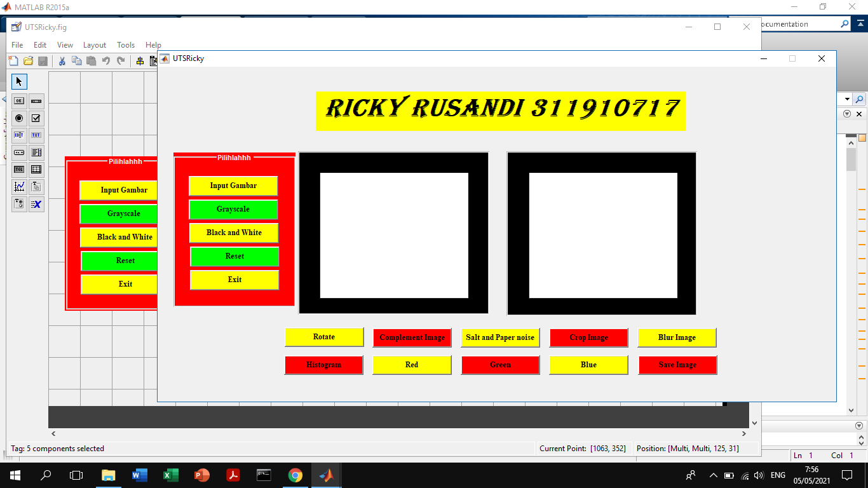Select the Pop-up Menu component tool
This screenshot has width=868, height=488.
(18, 152)
